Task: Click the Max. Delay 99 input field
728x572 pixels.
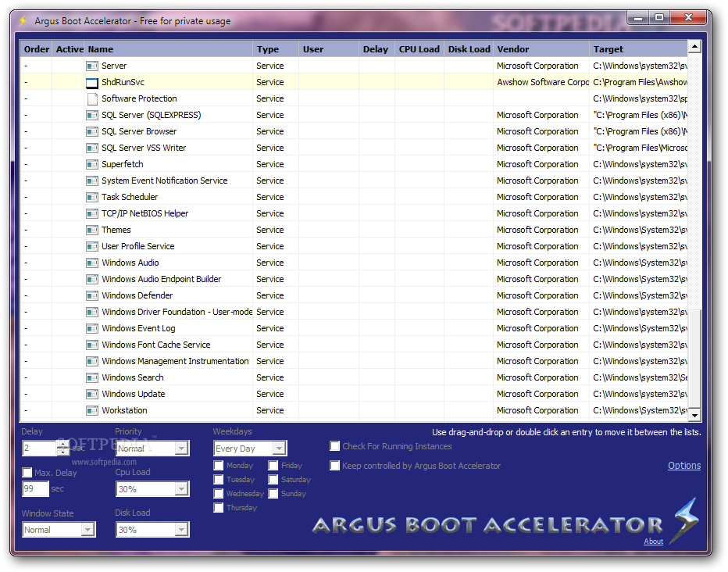Action: (35, 489)
